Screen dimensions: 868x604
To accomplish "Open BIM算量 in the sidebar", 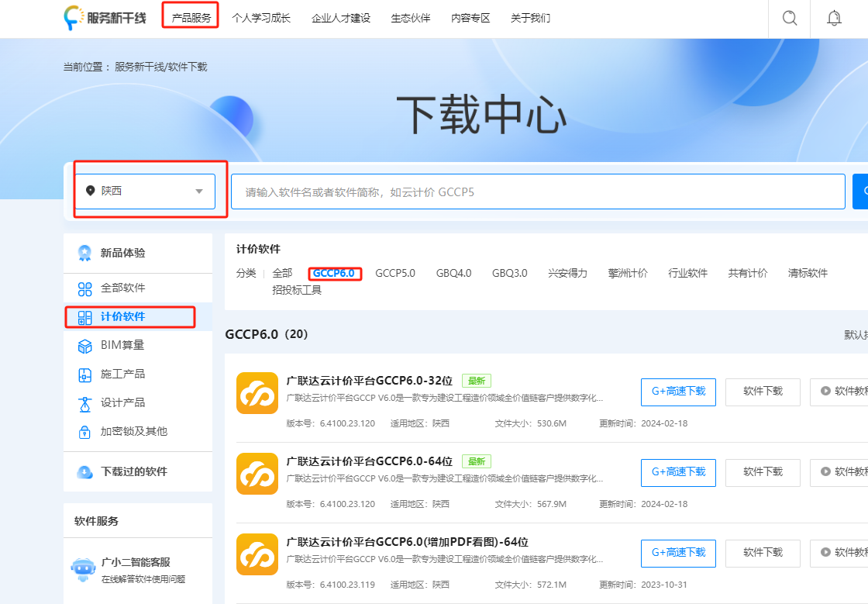I will pyautogui.click(x=138, y=346).
